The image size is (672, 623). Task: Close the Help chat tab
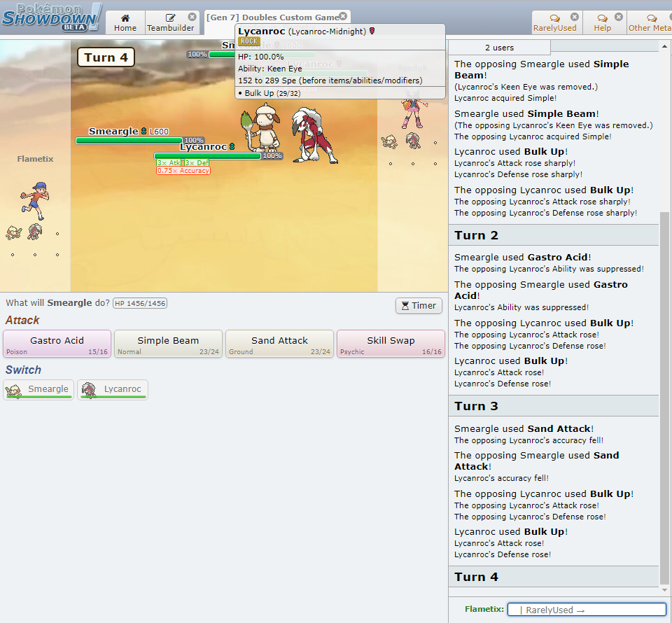pyautogui.click(x=619, y=17)
